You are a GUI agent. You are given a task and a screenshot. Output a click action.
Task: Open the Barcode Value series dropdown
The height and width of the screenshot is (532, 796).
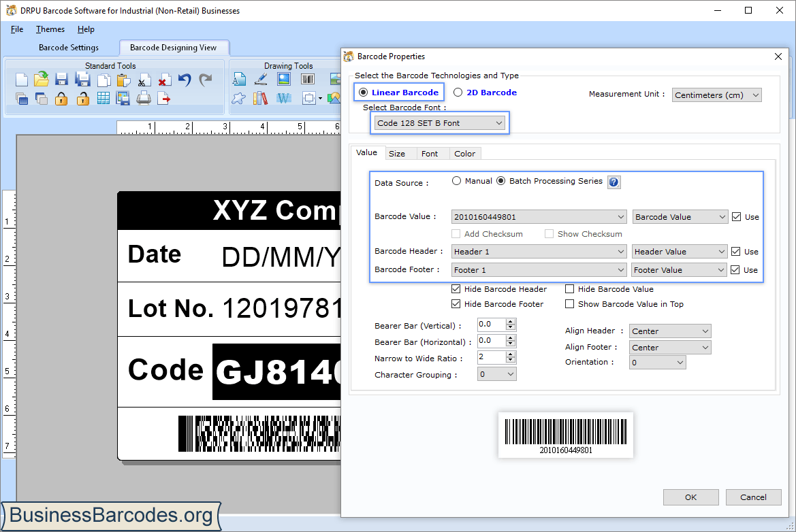coord(680,217)
